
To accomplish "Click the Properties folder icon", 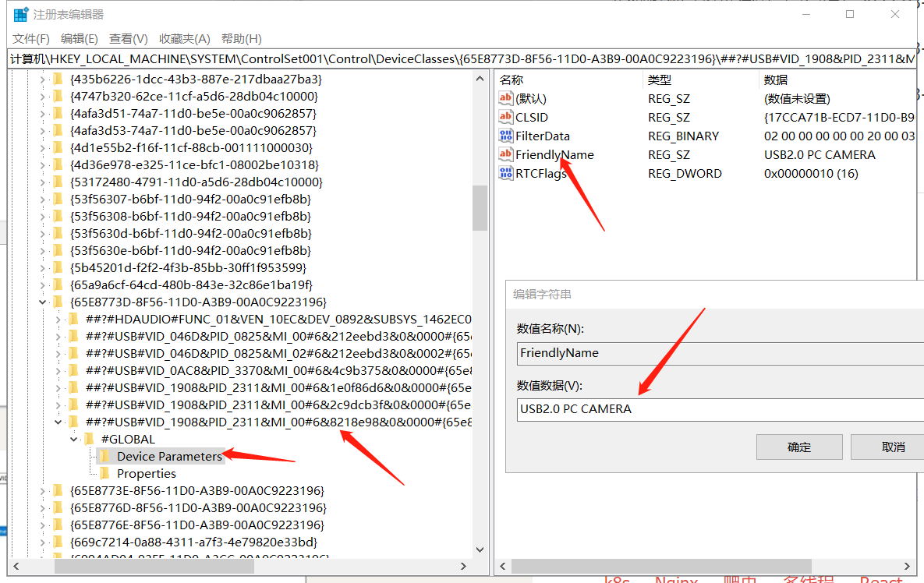I will pos(104,473).
